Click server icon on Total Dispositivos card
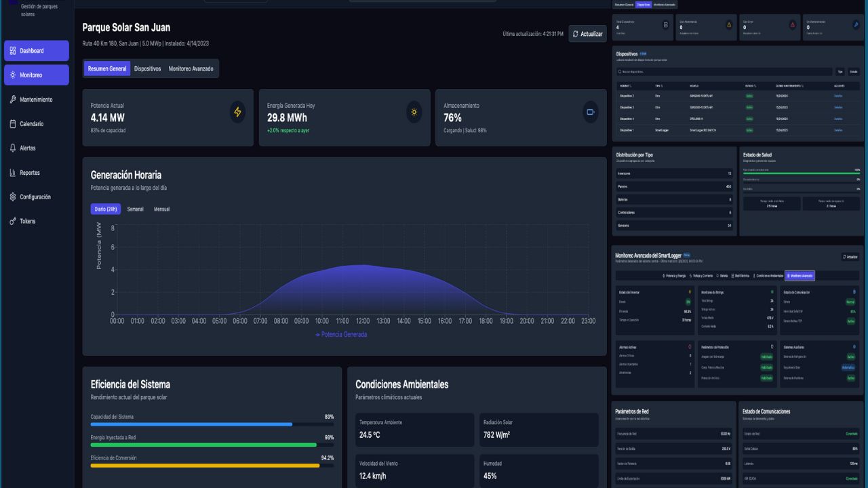 [665, 25]
